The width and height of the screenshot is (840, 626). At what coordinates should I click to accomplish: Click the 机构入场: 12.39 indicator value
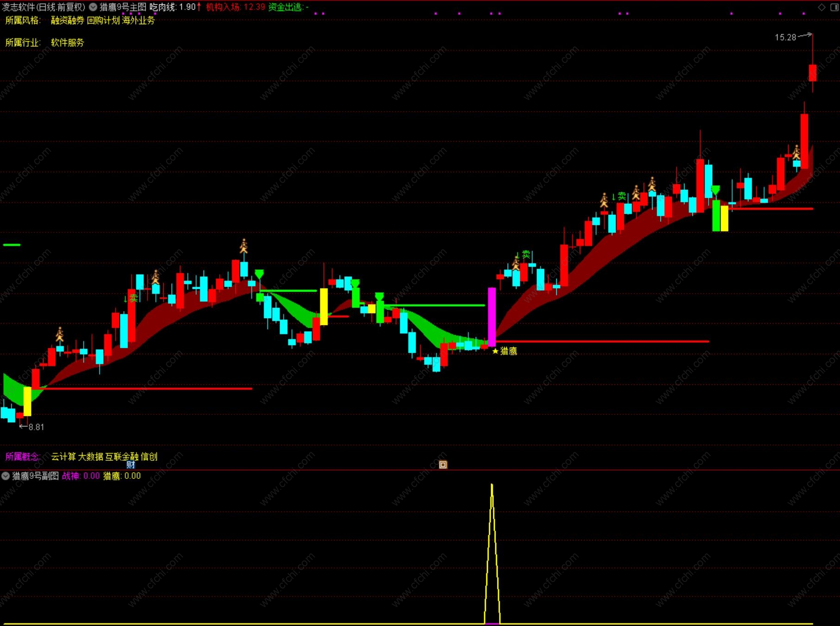pyautogui.click(x=236, y=7)
